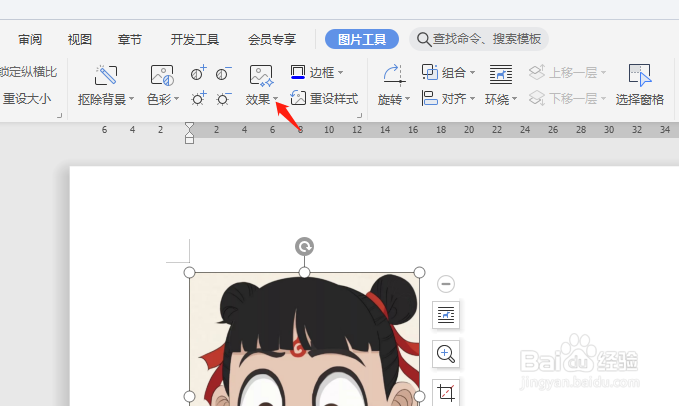Click the 抠除背景 magic wand icon
This screenshot has height=406, width=679.
point(106,75)
